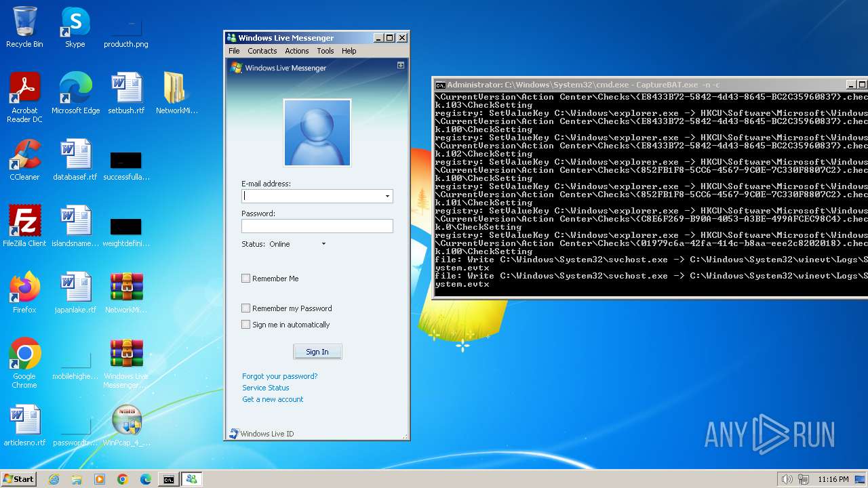Launch Skype from the desktop
This screenshot has height=488, width=868.
75,27
